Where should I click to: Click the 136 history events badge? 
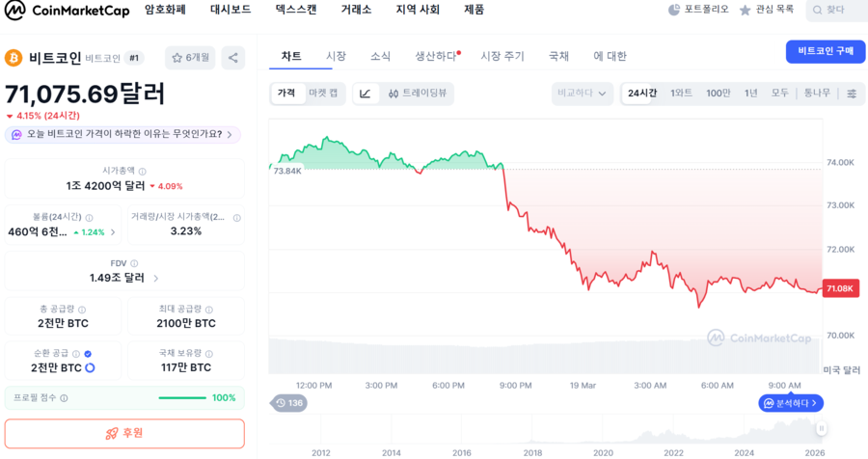tap(288, 402)
